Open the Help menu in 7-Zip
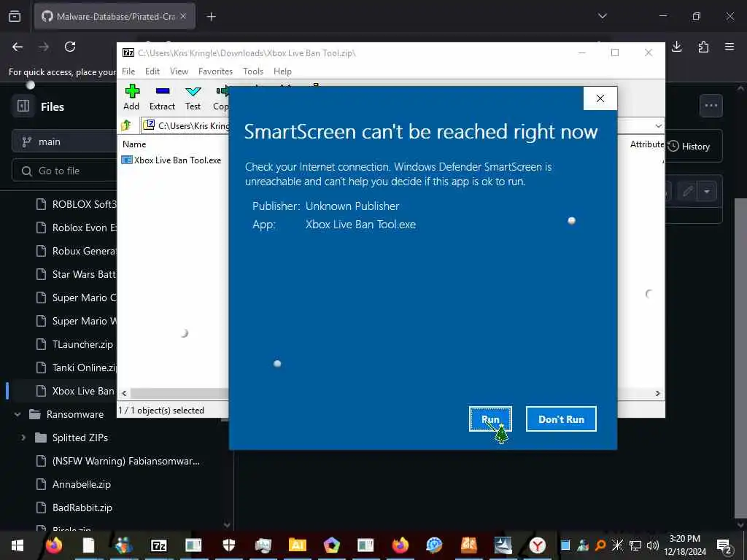This screenshot has width=747, height=560. (x=282, y=71)
